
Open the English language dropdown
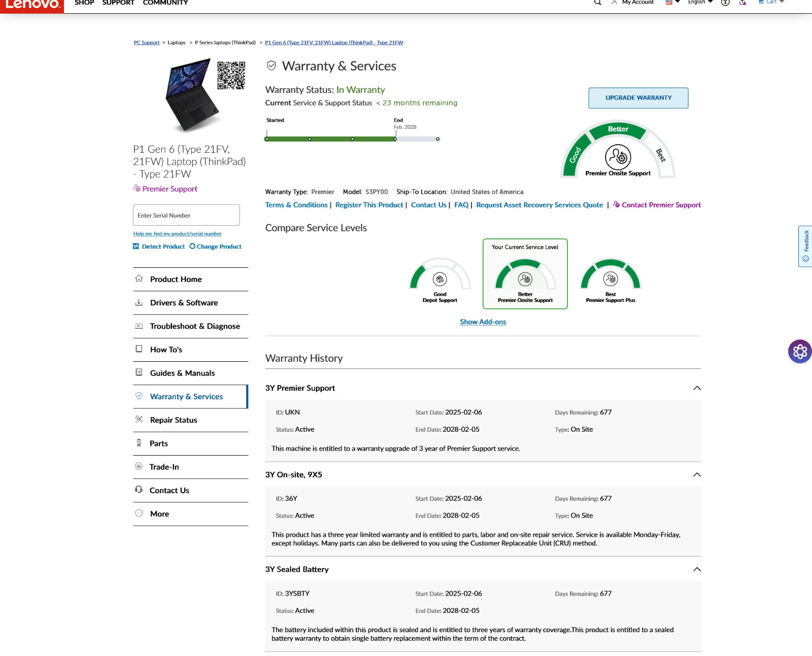pos(700,3)
